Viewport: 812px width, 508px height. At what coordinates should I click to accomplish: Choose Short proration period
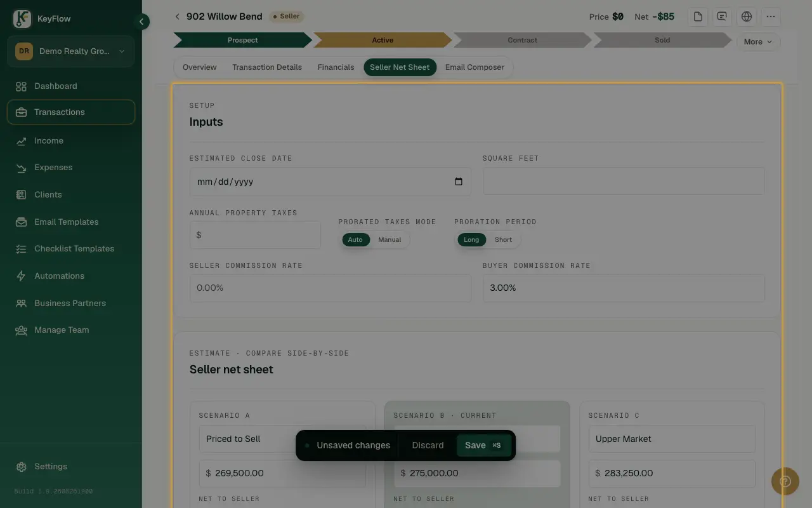[x=503, y=239]
